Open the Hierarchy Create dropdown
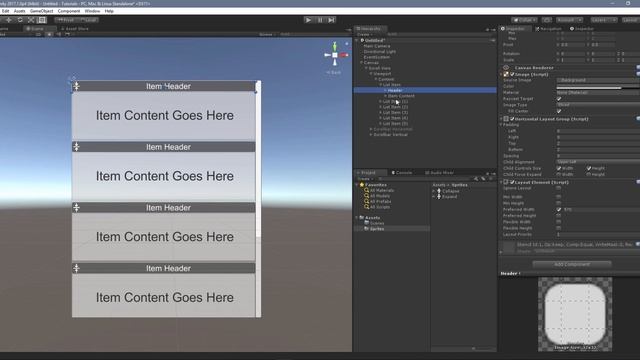The height and width of the screenshot is (360, 640). 364,34
